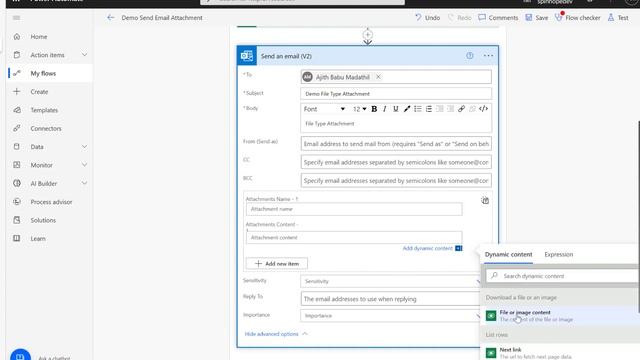Switch to the Expression tab
Image resolution: width=640 pixels, height=360 pixels.
click(x=558, y=254)
